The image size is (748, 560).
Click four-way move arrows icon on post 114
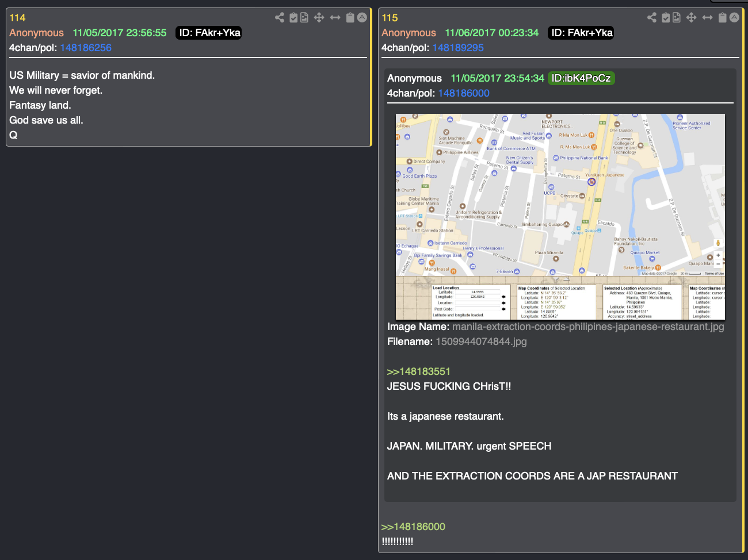(x=319, y=17)
